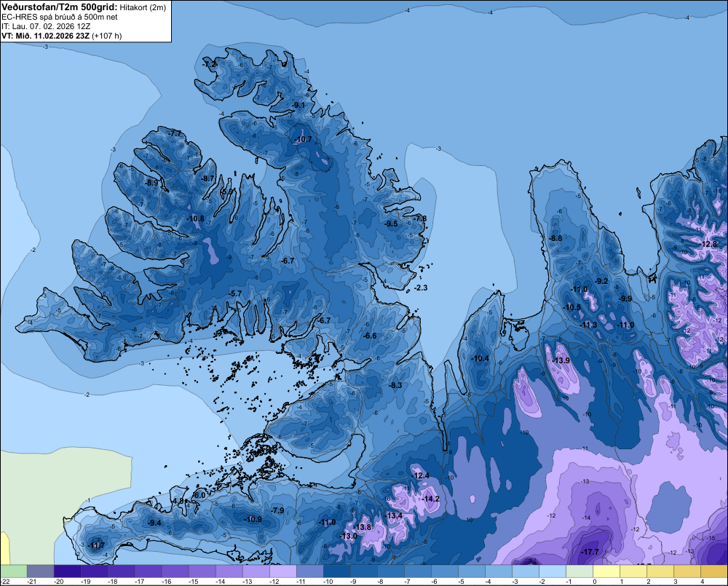Click the -7.2 temperature label
Screen dimensions: 728x586
pyautogui.click(x=210, y=64)
